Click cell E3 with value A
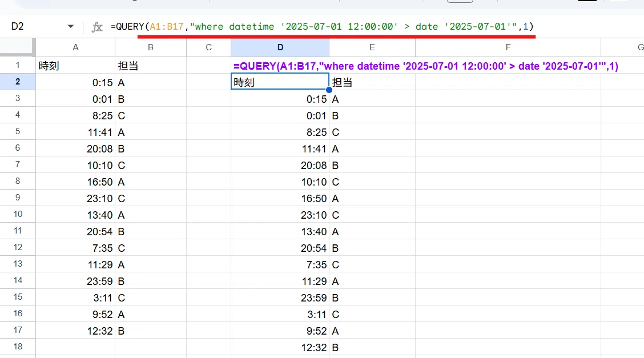Image resolution: width=644 pixels, height=358 pixels. coord(372,99)
